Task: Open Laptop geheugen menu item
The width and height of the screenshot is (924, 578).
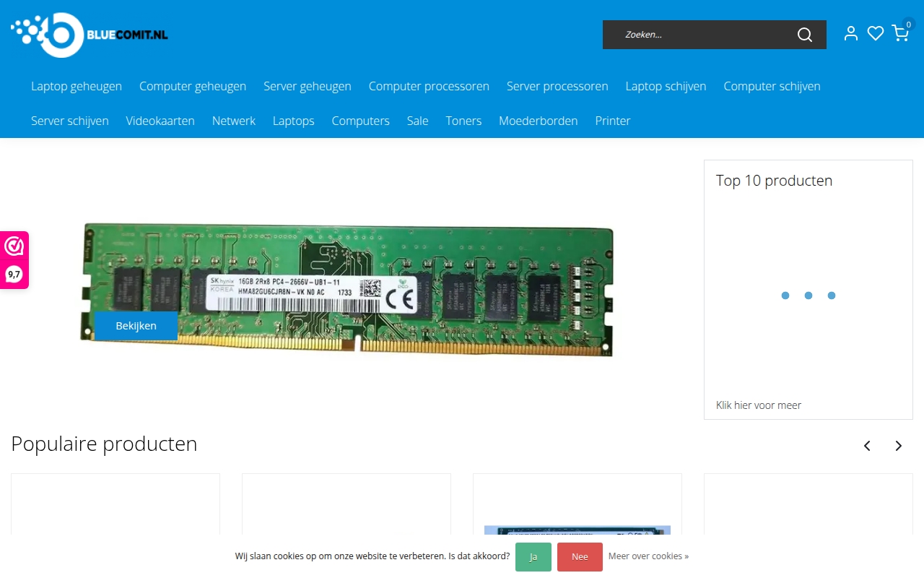Action: coord(77,86)
